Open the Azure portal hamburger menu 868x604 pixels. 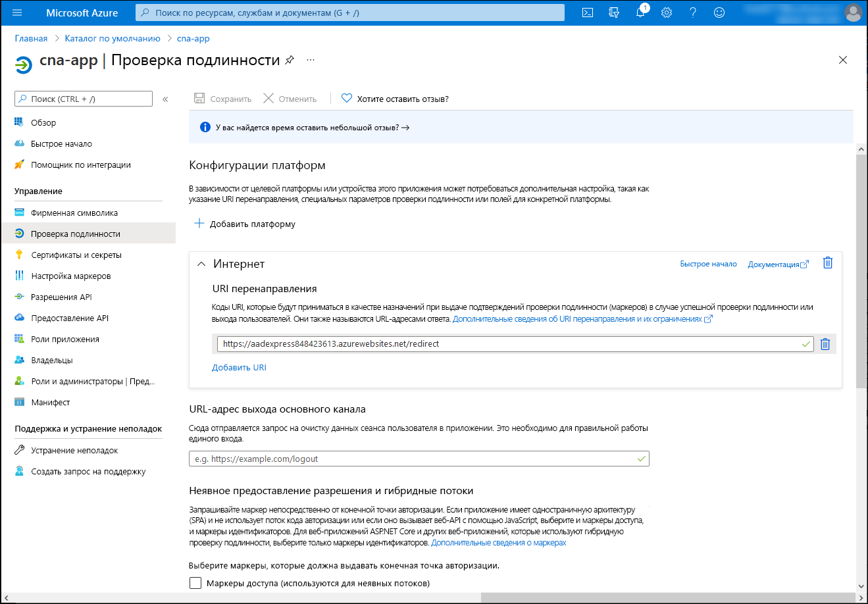tap(17, 13)
